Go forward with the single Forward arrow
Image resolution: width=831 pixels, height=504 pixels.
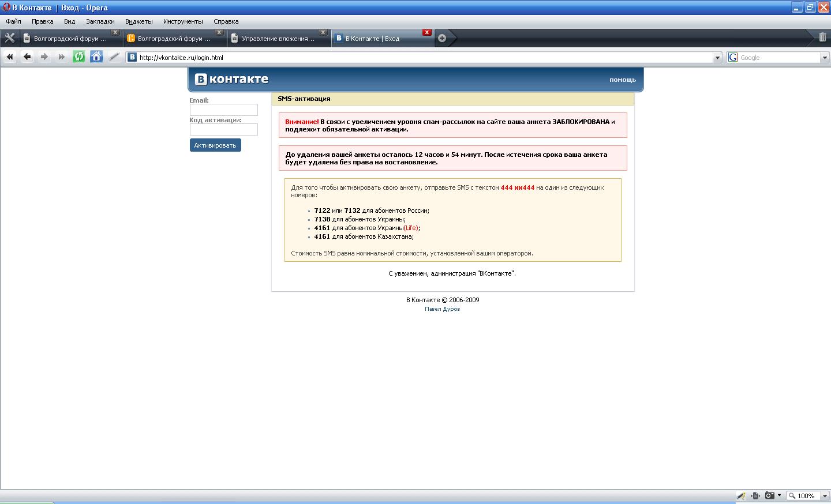pos(44,57)
